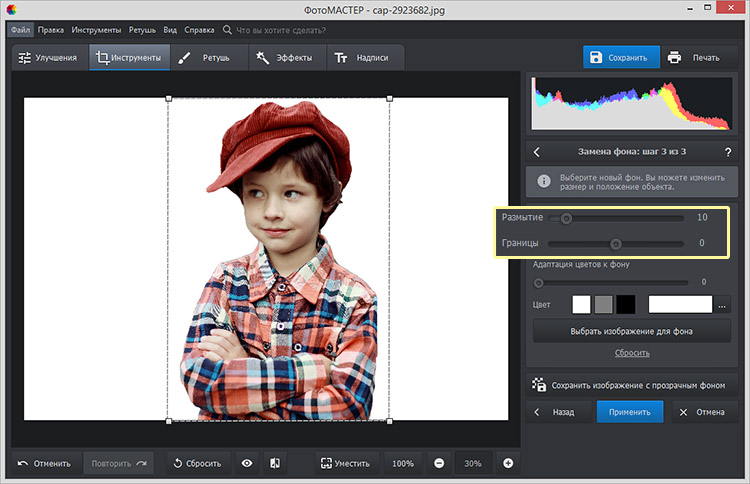This screenshot has height=484, width=750.
Task: Select the black color swatch
Action: tap(625, 304)
